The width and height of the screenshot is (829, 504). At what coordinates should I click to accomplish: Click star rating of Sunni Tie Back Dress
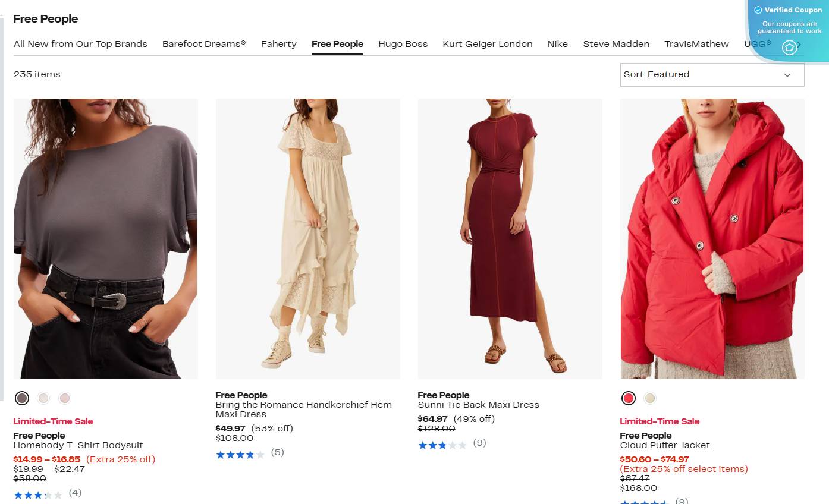(x=442, y=445)
